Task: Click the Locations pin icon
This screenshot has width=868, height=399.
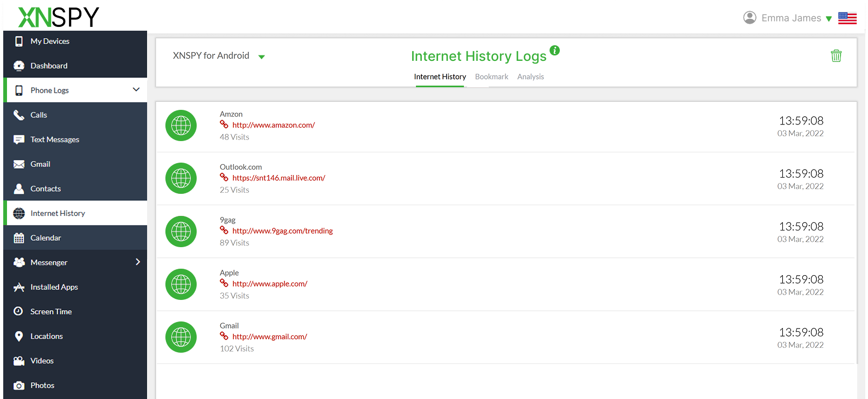Action: coord(19,336)
